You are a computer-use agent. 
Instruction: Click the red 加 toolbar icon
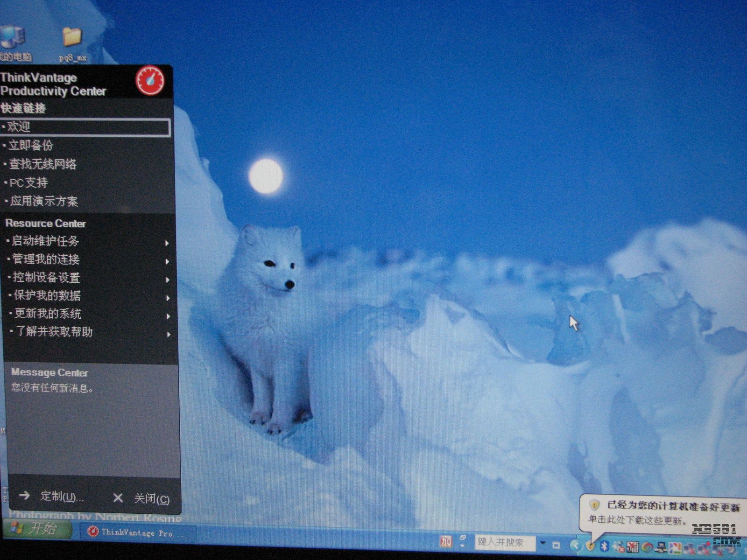[x=446, y=541]
